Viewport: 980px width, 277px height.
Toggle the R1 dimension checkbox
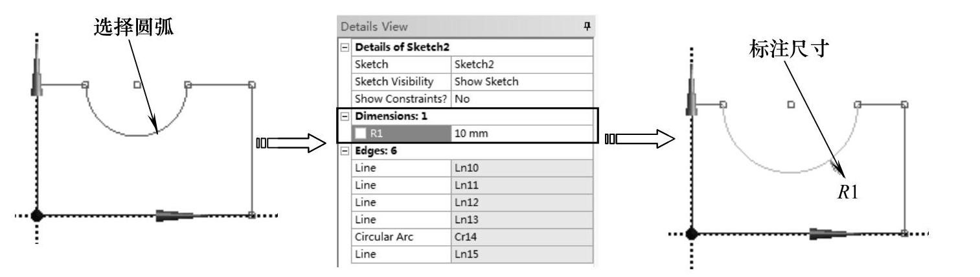tap(361, 134)
